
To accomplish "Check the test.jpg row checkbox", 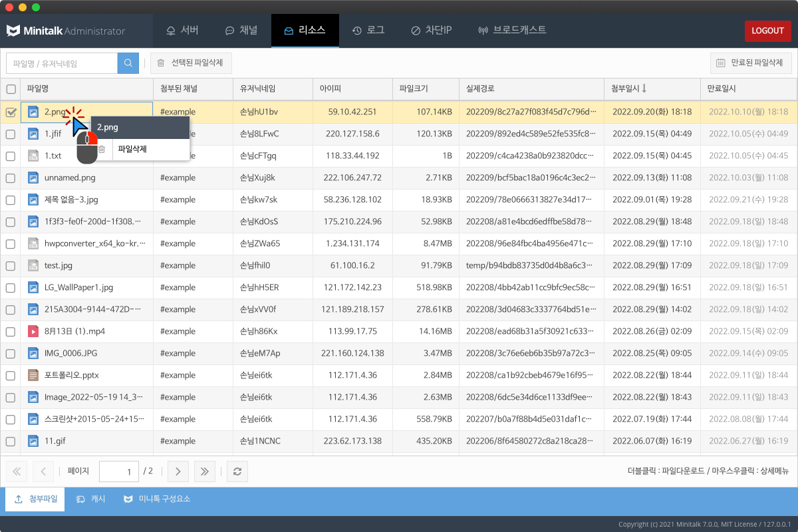I will pyautogui.click(x=11, y=266).
